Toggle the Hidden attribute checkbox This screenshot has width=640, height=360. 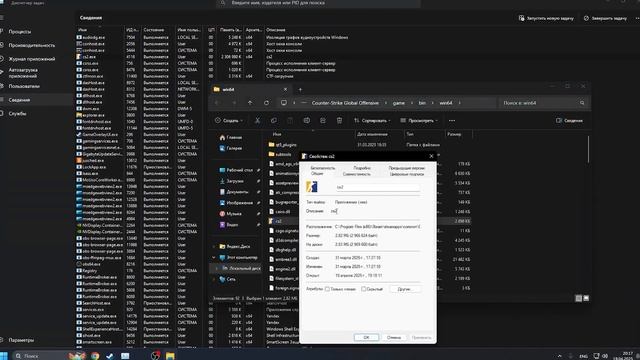[363, 289]
